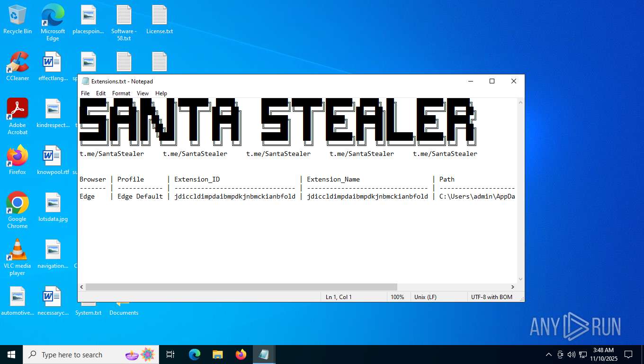Launch Microsoft Edge from desktop shortcut
This screenshot has width=644, height=364.
(x=53, y=22)
